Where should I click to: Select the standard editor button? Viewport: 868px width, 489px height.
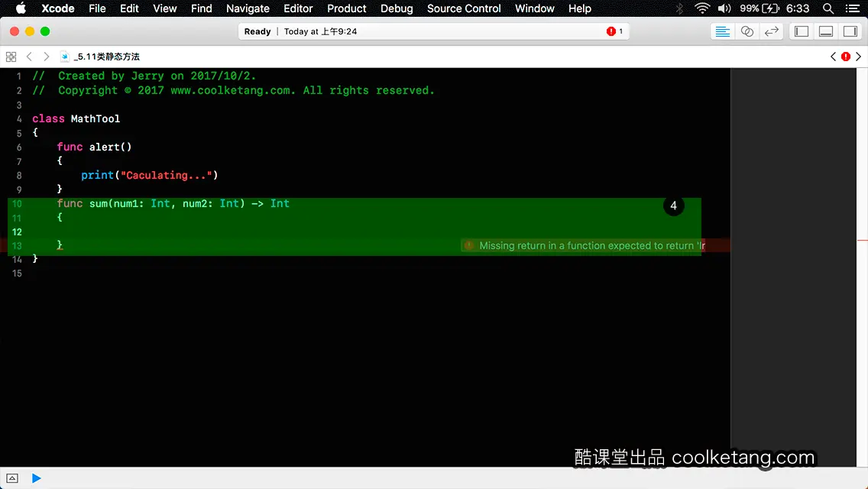pos(722,31)
